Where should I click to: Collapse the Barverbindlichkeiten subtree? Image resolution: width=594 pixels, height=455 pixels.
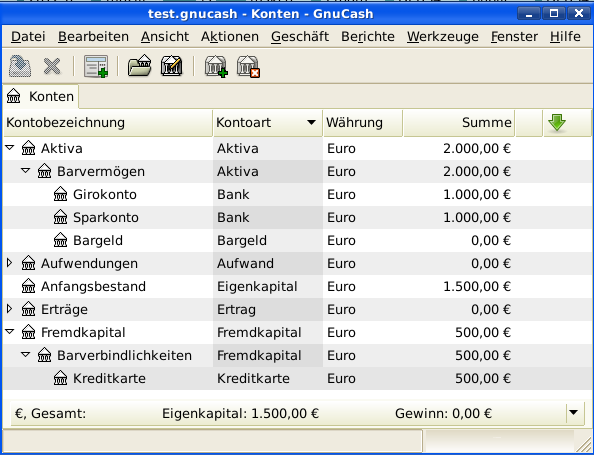[26, 355]
